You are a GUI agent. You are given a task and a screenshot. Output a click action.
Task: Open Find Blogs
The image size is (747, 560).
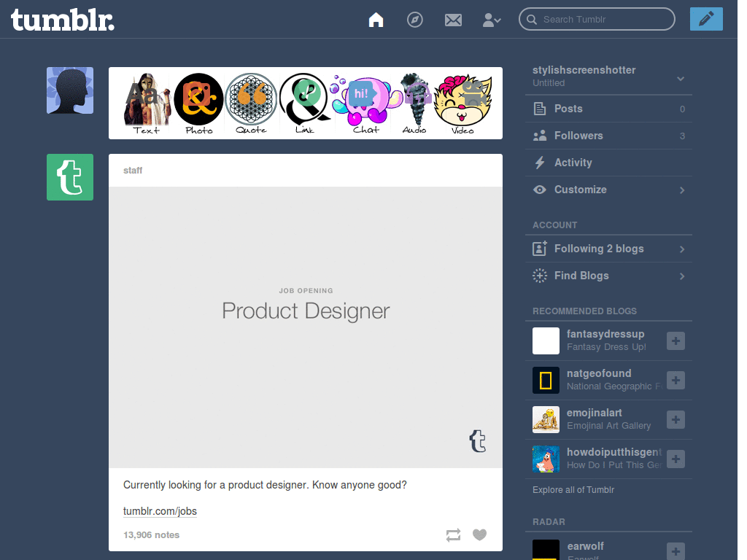pos(608,276)
